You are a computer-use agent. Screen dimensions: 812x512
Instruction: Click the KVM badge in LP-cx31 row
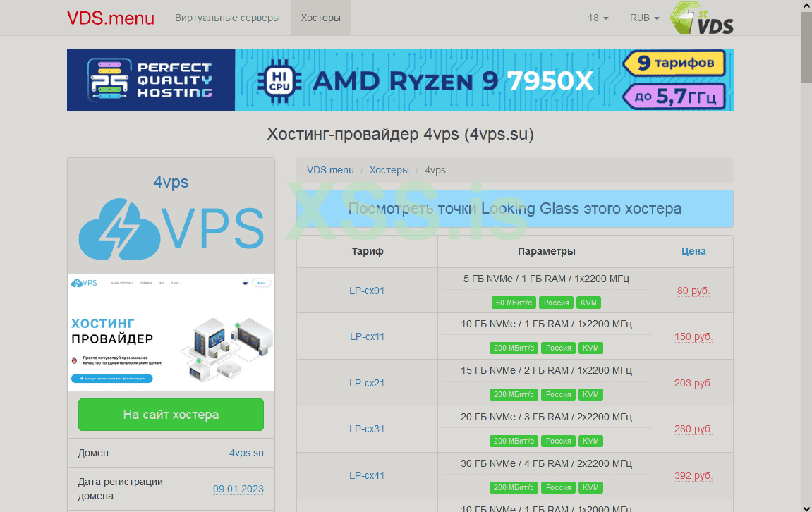(x=590, y=441)
